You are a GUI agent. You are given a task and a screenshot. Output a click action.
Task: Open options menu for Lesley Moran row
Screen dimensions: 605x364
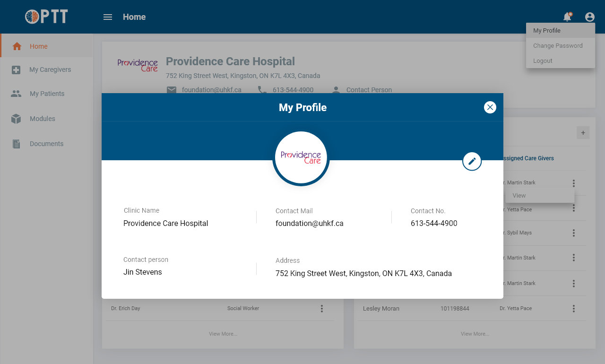click(x=573, y=309)
